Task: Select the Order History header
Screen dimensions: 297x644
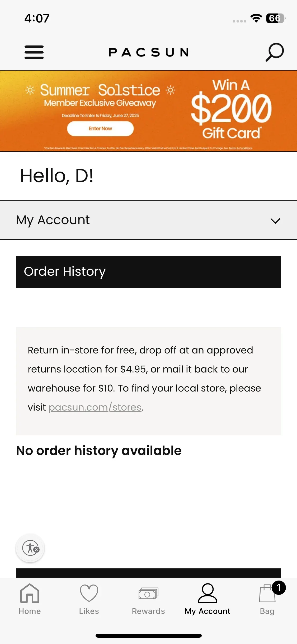Action: (148, 272)
